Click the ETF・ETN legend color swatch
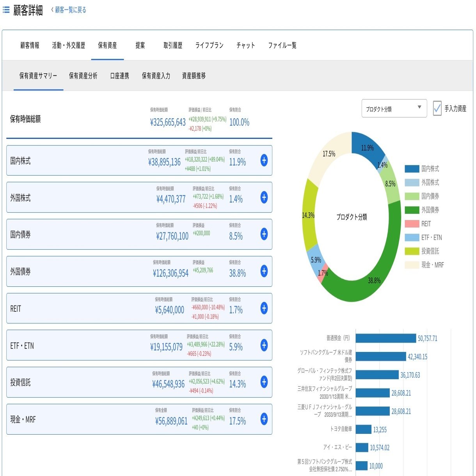The image size is (476, 476). point(412,238)
